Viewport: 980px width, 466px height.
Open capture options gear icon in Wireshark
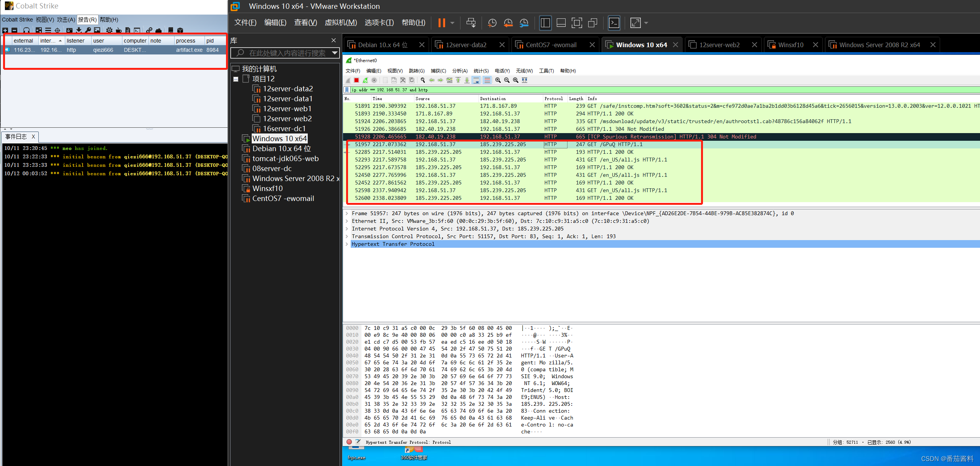(x=374, y=80)
